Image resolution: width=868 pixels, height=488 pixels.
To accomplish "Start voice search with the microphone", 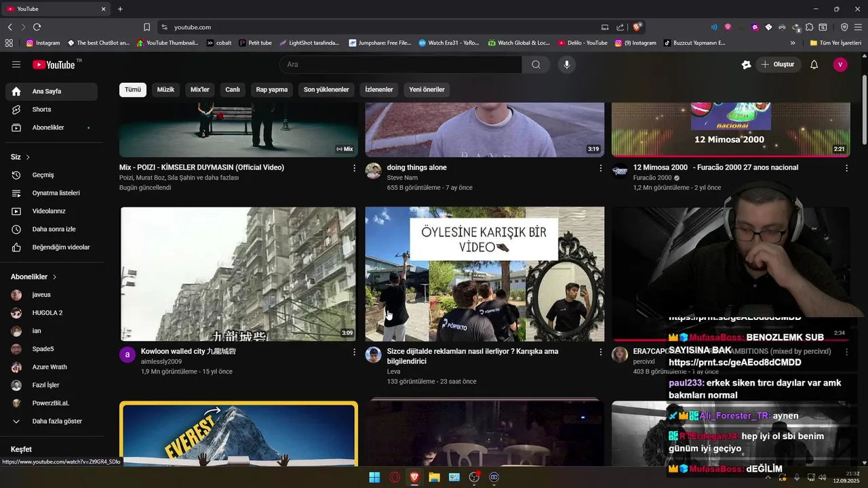I will 567,64.
